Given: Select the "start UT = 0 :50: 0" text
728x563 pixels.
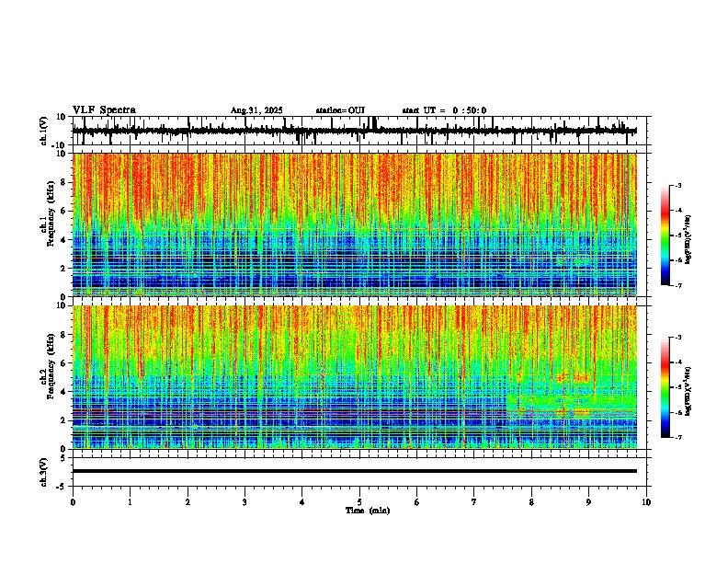Looking at the screenshot, I should 444,110.
